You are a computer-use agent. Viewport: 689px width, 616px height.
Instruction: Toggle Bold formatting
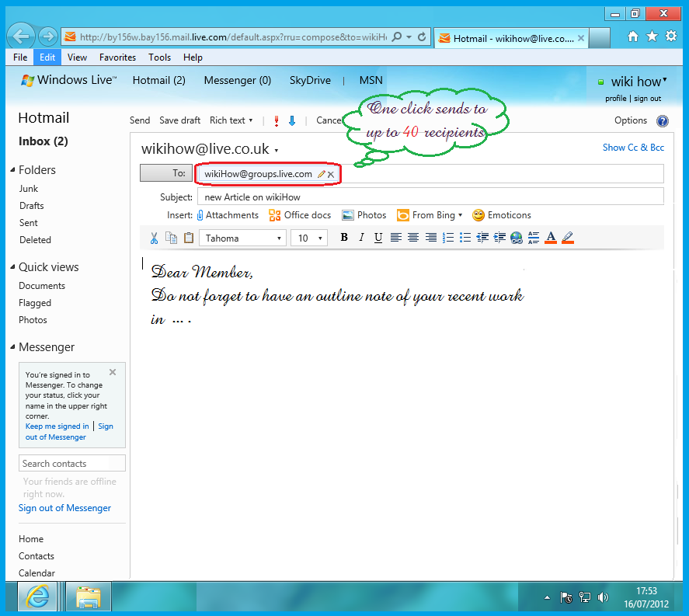point(344,238)
